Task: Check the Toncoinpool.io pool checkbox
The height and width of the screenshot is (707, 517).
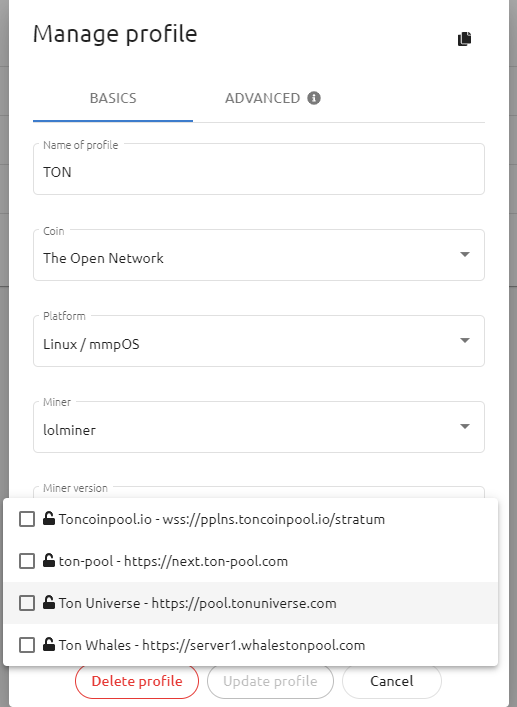Action: click(x=27, y=519)
